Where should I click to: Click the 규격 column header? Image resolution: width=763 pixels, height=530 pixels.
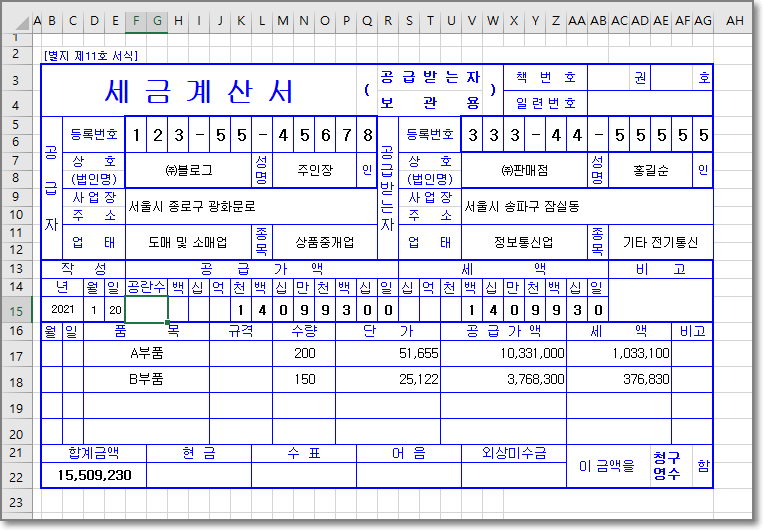(241, 331)
